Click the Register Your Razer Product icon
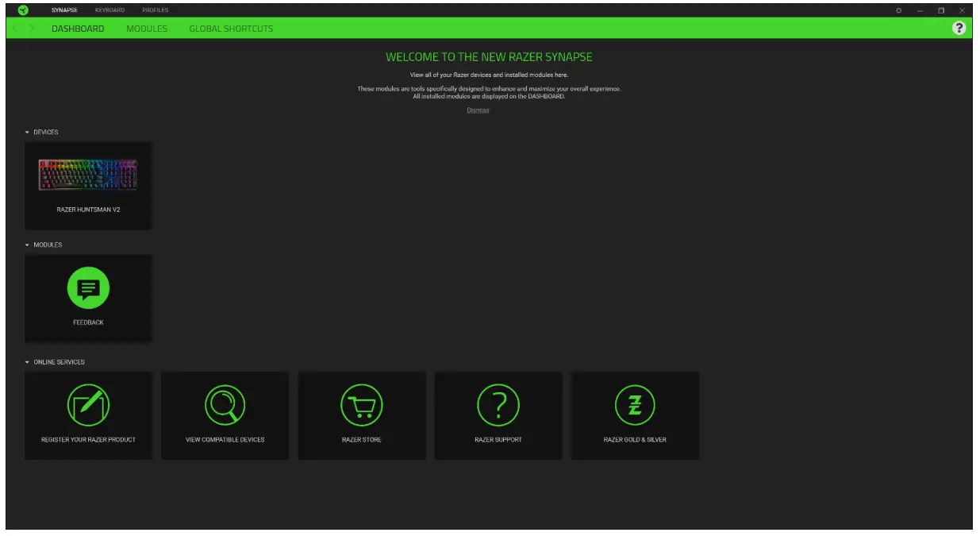980x536 pixels. tap(88, 404)
